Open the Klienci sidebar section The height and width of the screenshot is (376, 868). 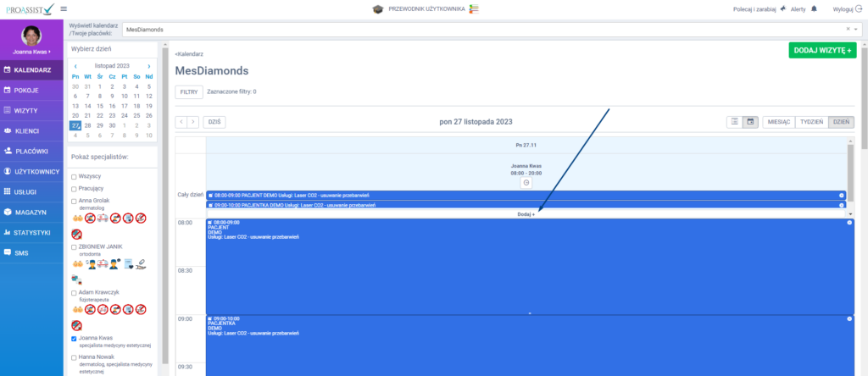[27, 130]
